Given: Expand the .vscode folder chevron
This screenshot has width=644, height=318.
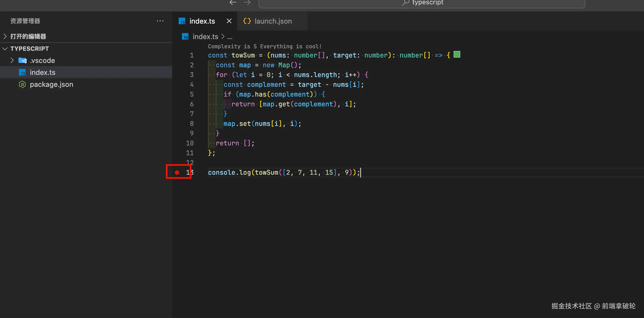Looking at the screenshot, I should click(12, 60).
